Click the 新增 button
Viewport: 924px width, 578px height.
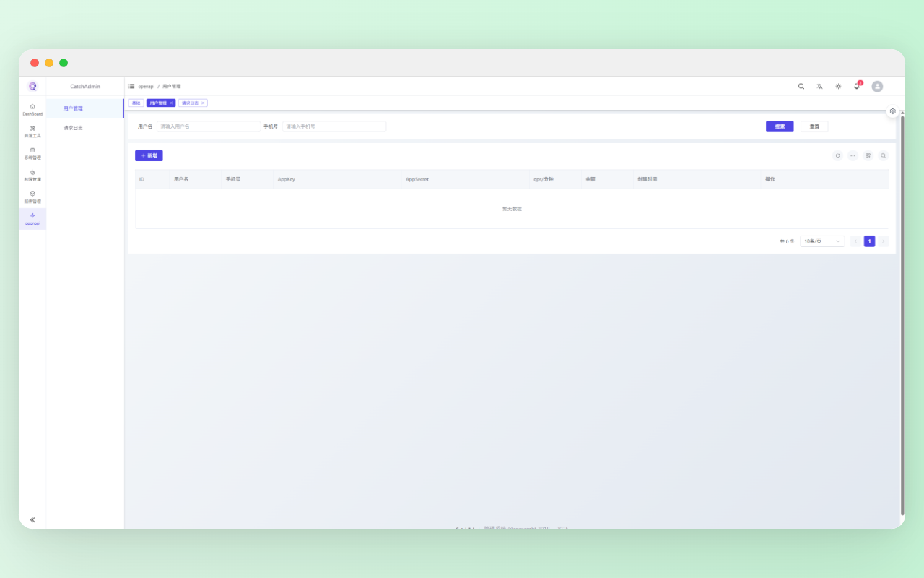coord(149,155)
